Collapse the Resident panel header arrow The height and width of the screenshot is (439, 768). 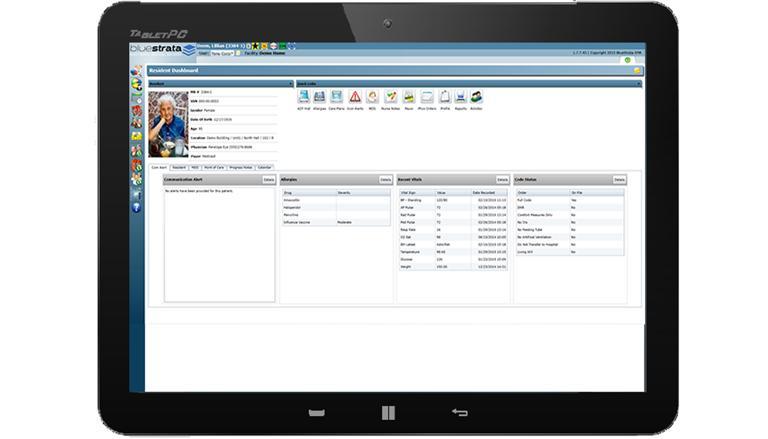coord(290,84)
